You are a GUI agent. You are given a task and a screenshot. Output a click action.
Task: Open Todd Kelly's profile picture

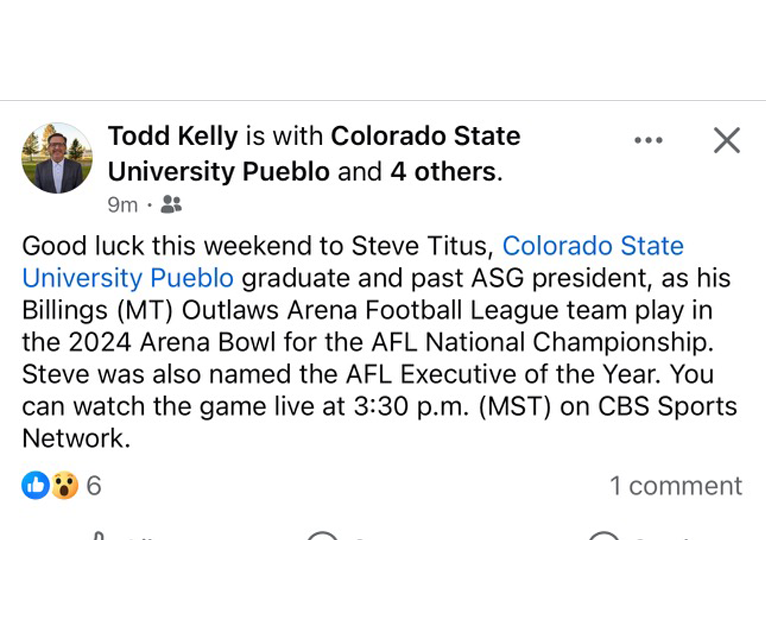57,158
